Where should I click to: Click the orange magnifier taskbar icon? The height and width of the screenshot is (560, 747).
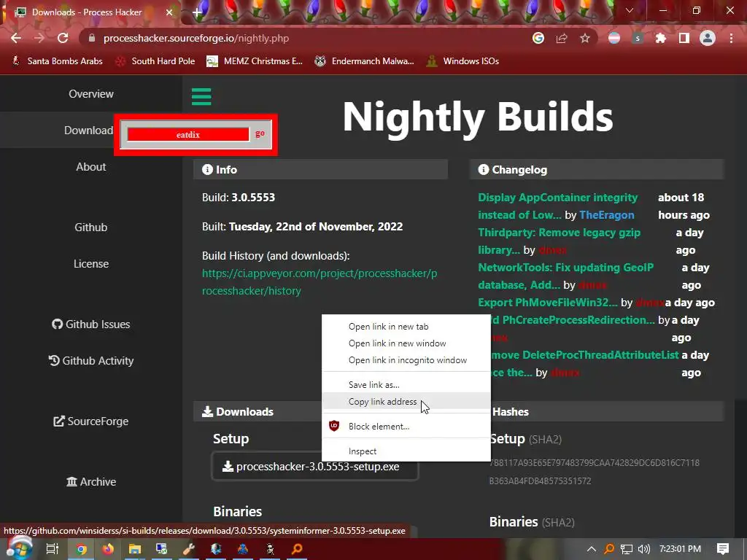point(297,549)
